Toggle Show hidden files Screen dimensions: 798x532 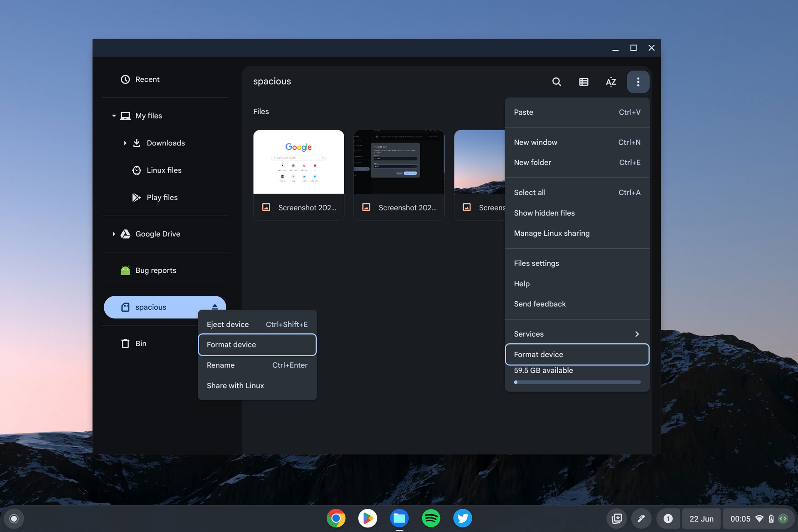[x=577, y=213]
